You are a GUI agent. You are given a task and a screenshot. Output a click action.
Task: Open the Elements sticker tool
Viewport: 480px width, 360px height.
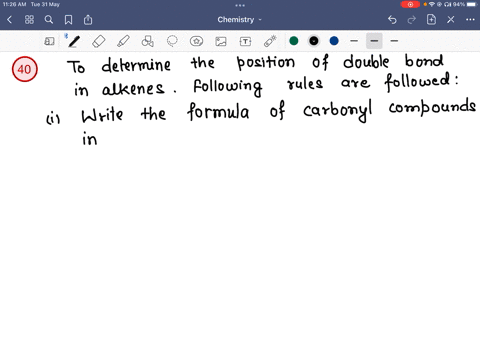pos(196,41)
